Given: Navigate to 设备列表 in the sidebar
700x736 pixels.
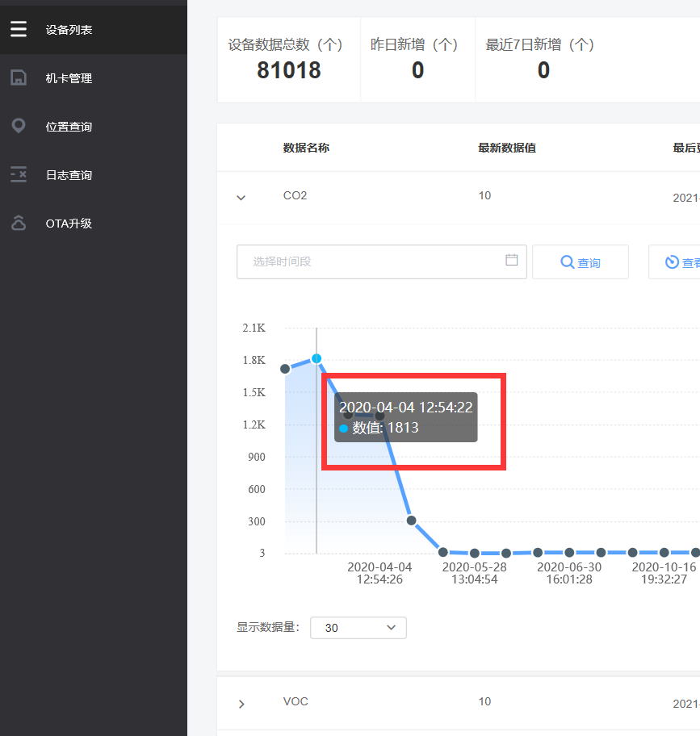Looking at the screenshot, I should tap(69, 29).
